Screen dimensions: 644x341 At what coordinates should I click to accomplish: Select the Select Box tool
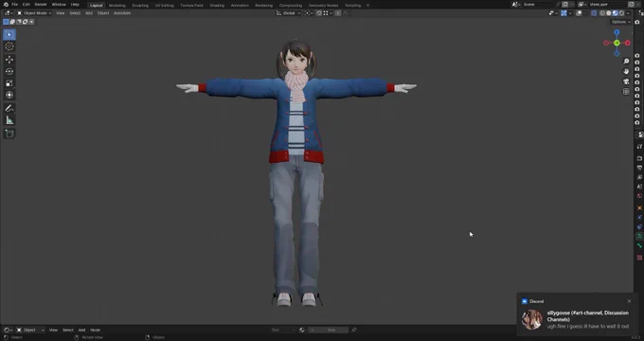pos(9,34)
